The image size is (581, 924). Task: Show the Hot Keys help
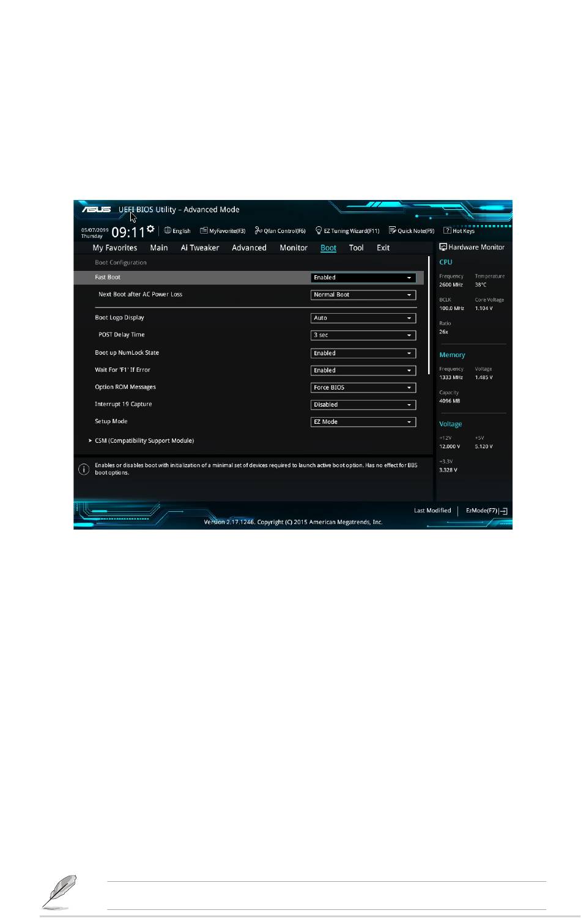pyautogui.click(x=459, y=231)
